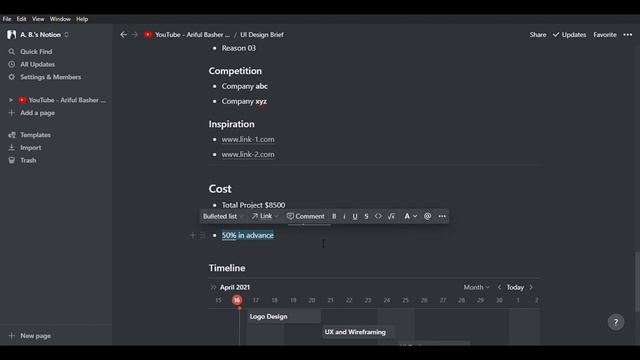Open www.link-1.com link

248,139
